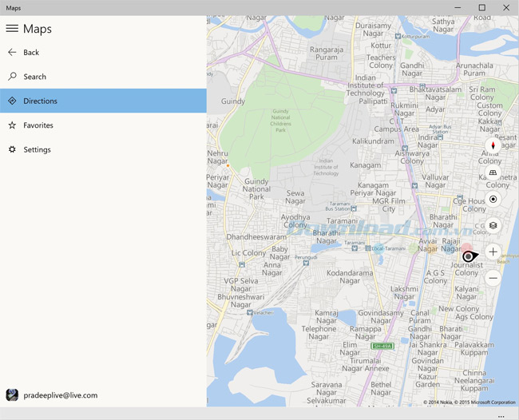The height and width of the screenshot is (420, 519).
Task: Open Favorites from the side menu
Action: point(38,125)
